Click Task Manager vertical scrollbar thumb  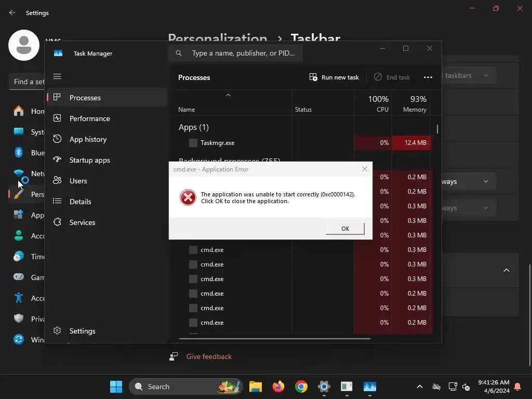(x=437, y=129)
